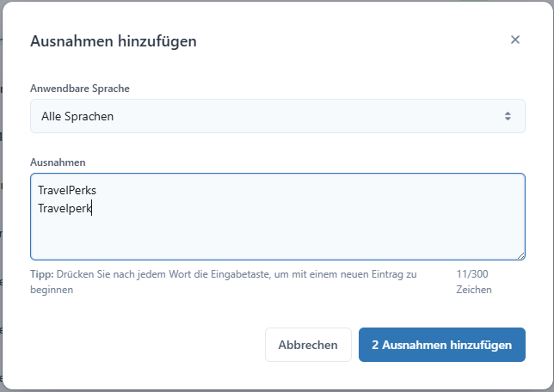Confirm with 2 Ausnahmen hinzufügen button
Image resolution: width=554 pixels, height=392 pixels.
(442, 345)
